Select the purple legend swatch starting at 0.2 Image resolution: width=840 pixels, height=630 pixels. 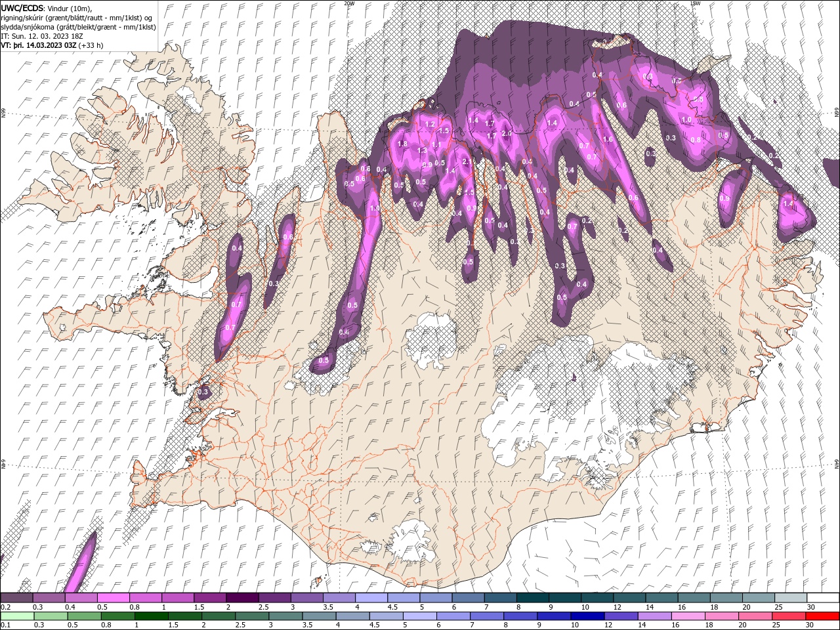pos(16,597)
